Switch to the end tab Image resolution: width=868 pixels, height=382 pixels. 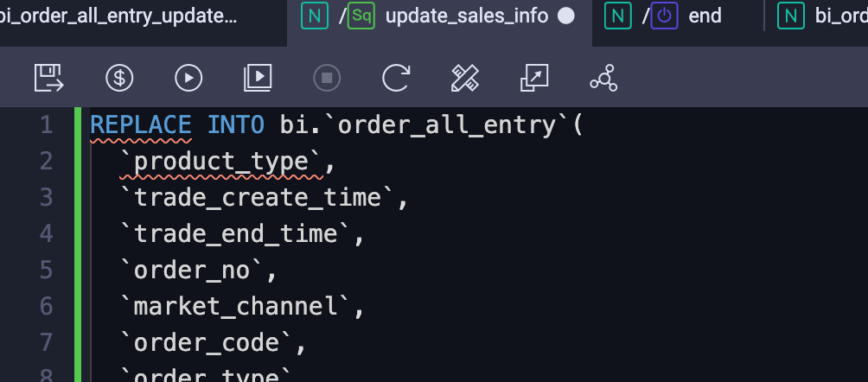(705, 16)
